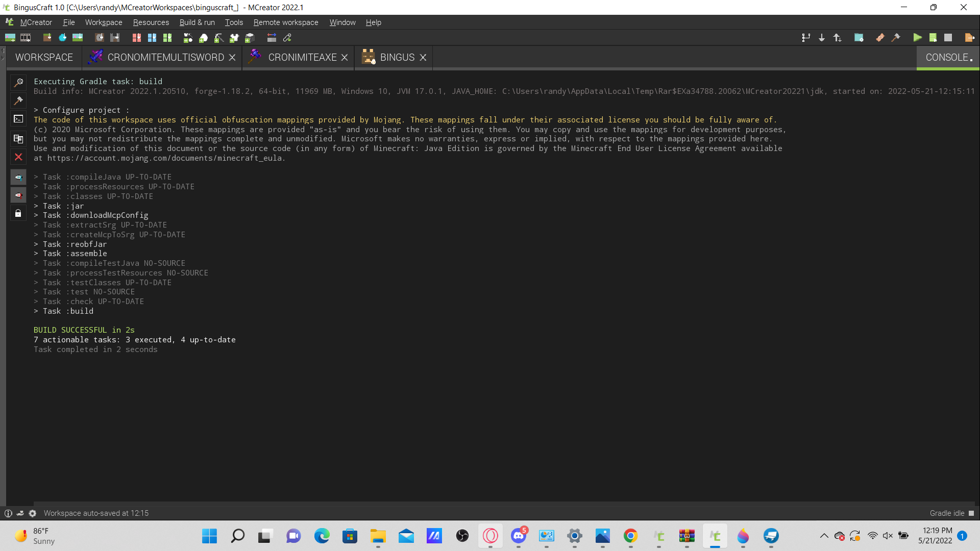The width and height of the screenshot is (980, 551).
Task: Open the Build & run menu
Action: pyautogui.click(x=197, y=22)
